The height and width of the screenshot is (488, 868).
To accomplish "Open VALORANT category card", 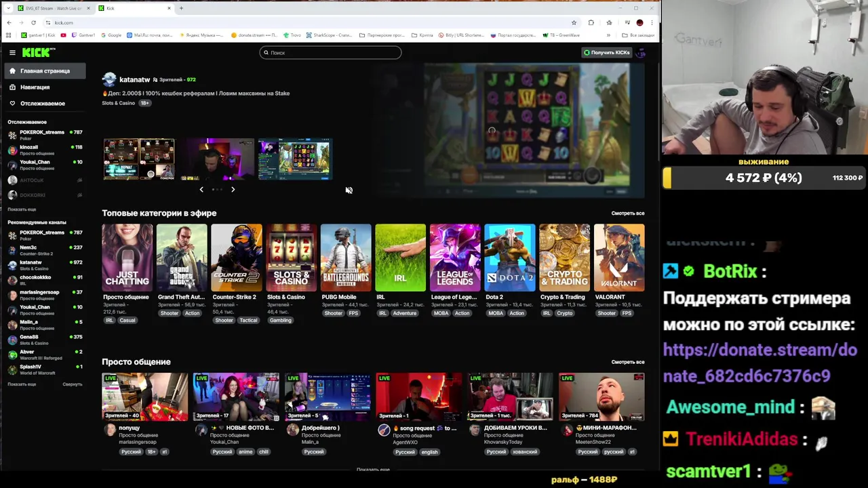I will click(x=619, y=258).
